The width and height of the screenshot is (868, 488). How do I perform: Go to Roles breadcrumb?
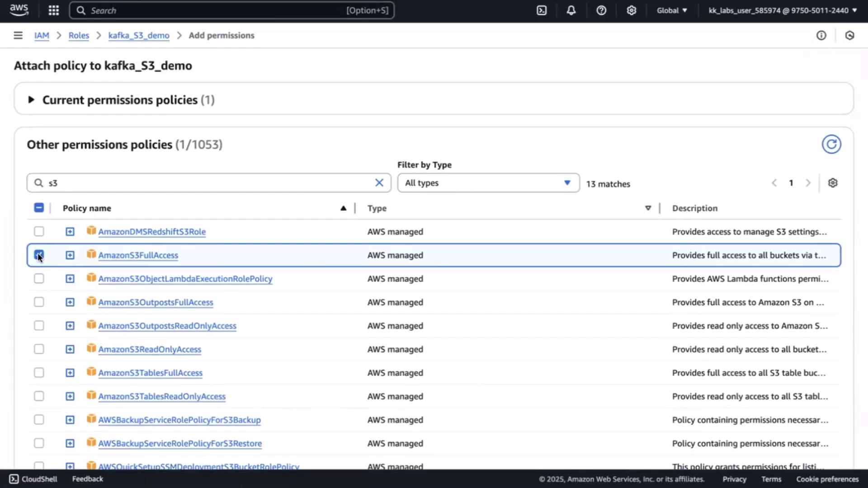click(x=79, y=35)
